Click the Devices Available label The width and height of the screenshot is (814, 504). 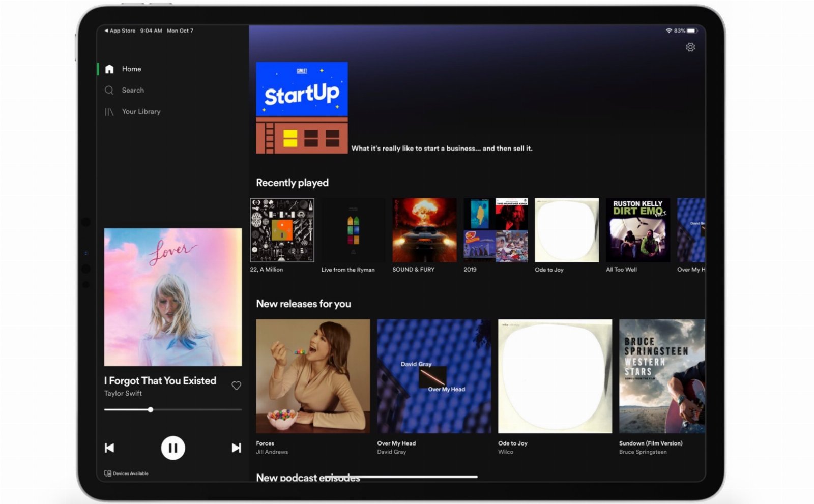click(x=131, y=473)
